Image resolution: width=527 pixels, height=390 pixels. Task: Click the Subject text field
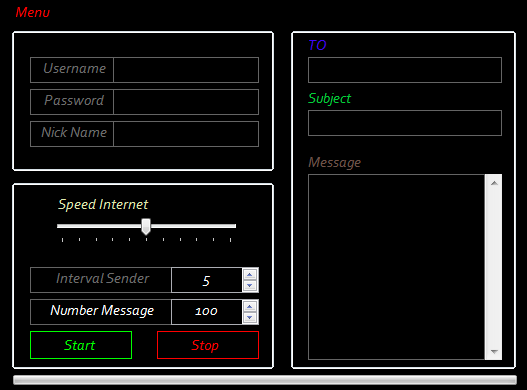click(405, 123)
